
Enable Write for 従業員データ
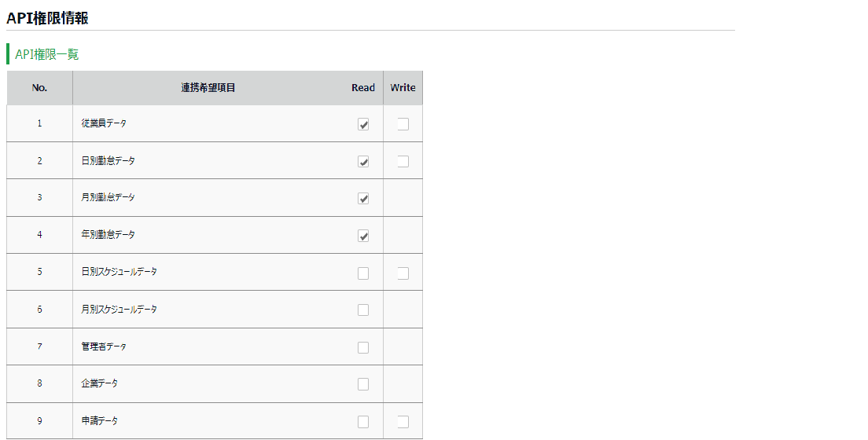(x=403, y=124)
